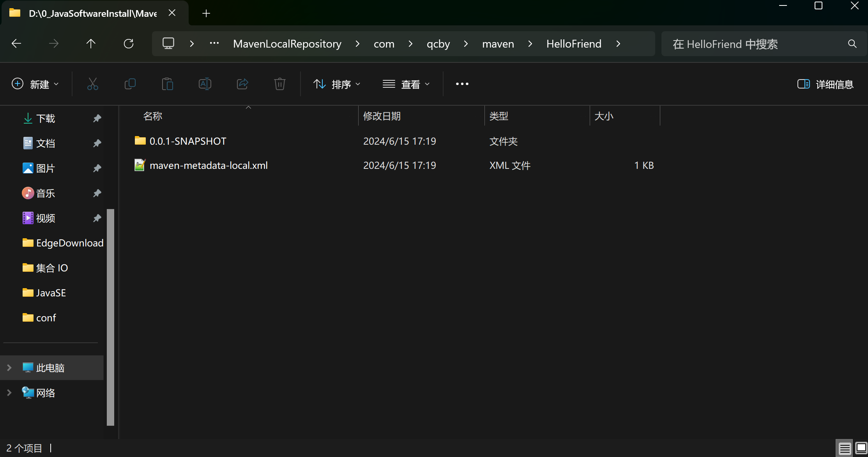Open the 查看 (View) dropdown
This screenshot has width=868, height=457.
click(x=406, y=84)
